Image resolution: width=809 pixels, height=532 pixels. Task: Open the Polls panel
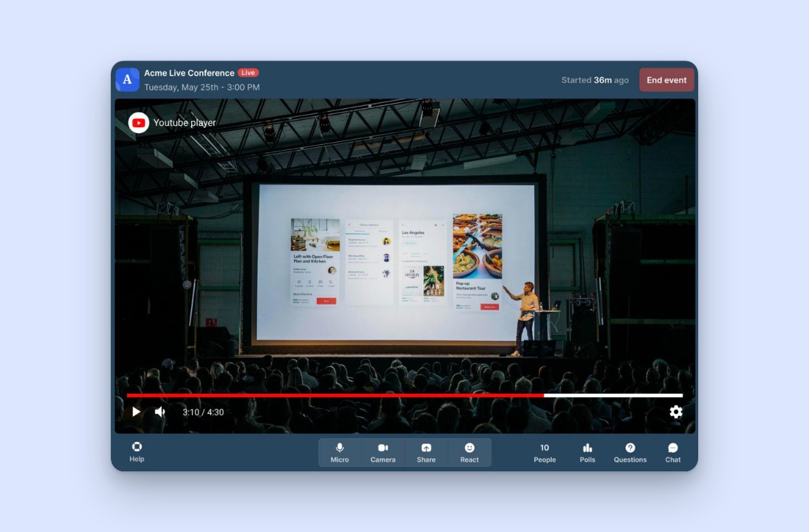click(588, 453)
